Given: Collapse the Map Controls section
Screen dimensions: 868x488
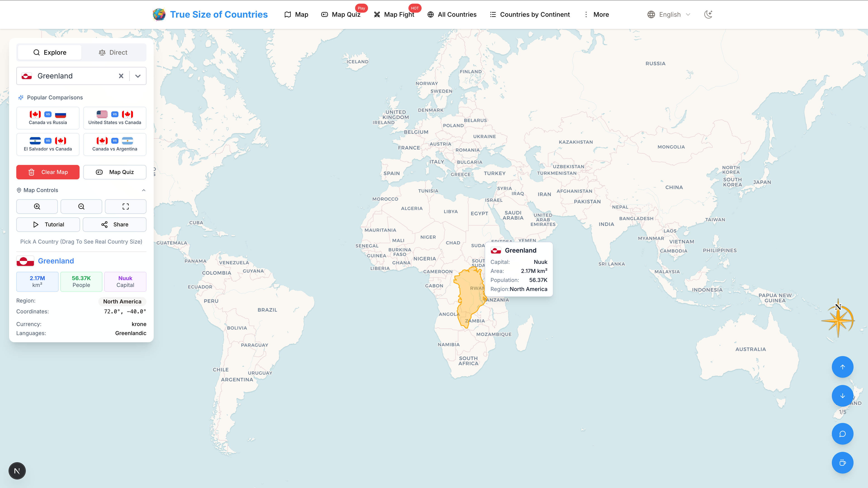Looking at the screenshot, I should pyautogui.click(x=144, y=190).
